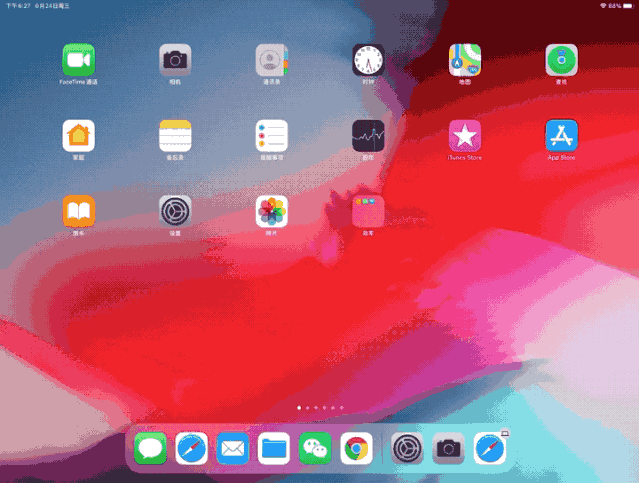Open Mail in the dock
The image size is (639, 483).
tap(233, 448)
